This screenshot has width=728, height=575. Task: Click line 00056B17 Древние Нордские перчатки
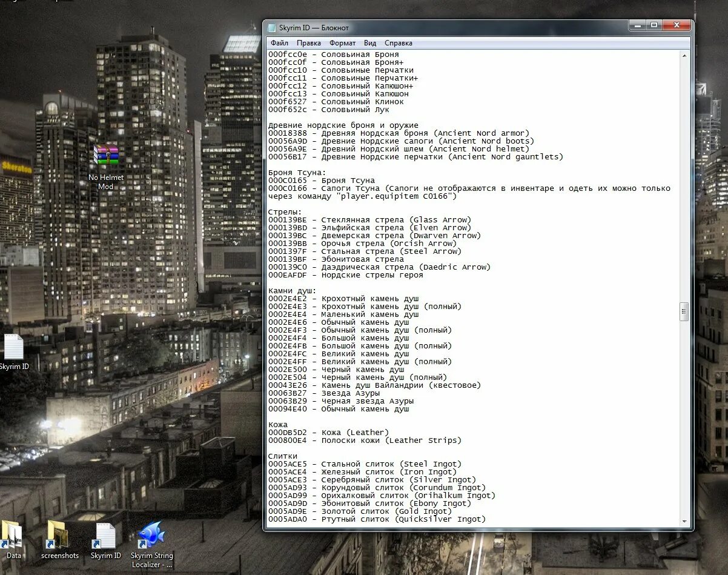[x=416, y=157]
